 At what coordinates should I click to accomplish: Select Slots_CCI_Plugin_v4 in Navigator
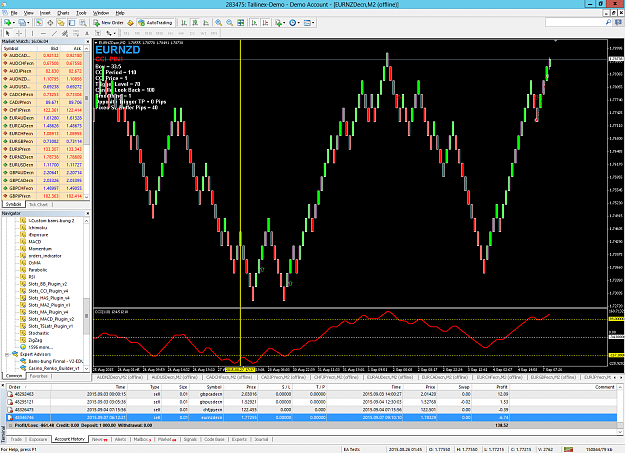(x=48, y=291)
